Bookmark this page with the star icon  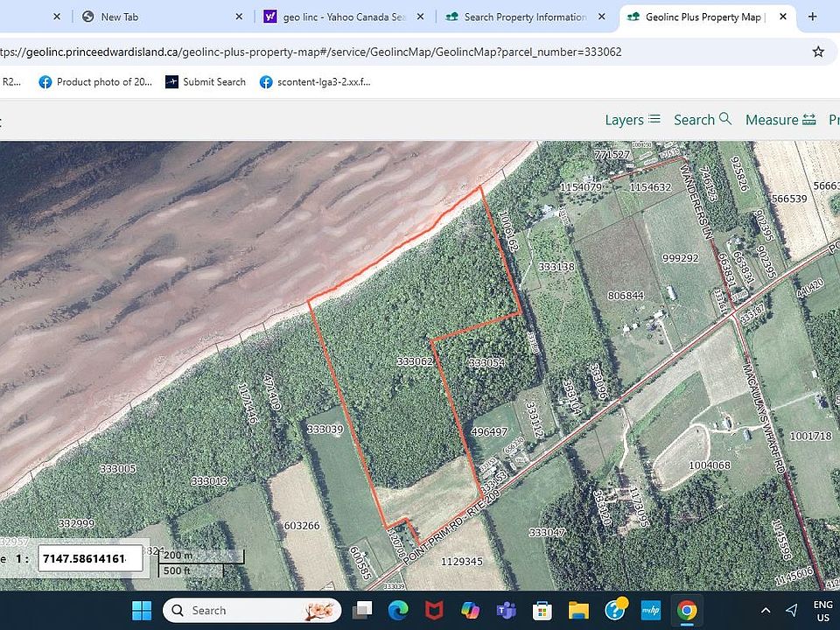pos(818,52)
